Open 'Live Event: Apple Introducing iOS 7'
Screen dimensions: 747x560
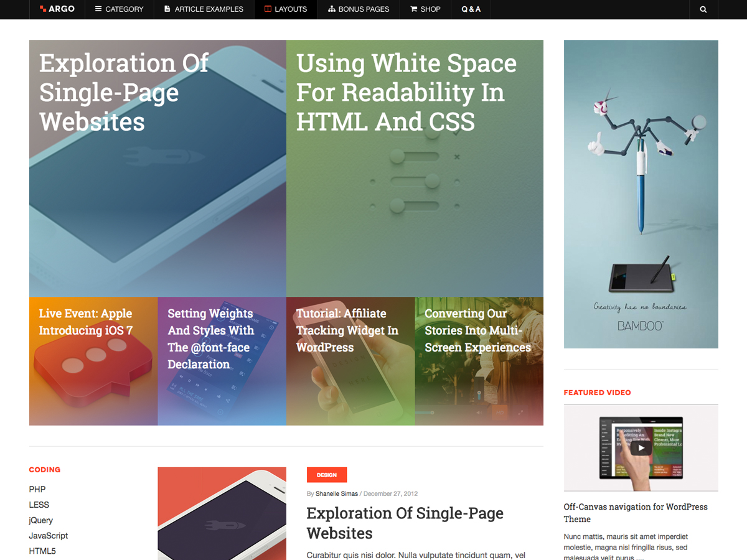tap(93, 361)
